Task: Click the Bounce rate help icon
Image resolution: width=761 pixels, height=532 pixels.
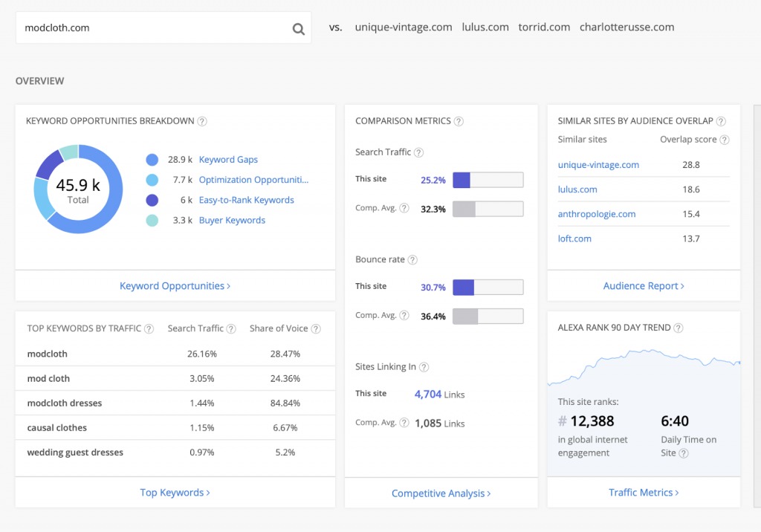Action: click(413, 259)
